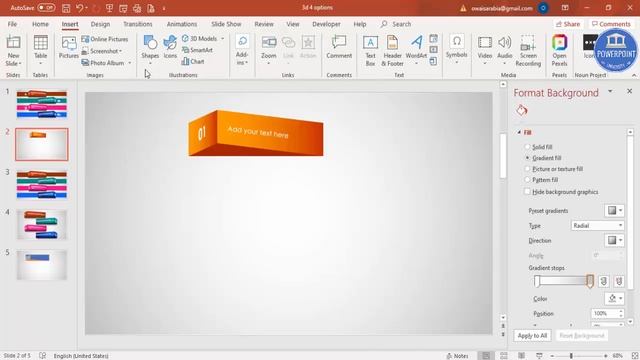Open the Screenshot dropdown
This screenshot has height=360, width=640.
pos(102,51)
